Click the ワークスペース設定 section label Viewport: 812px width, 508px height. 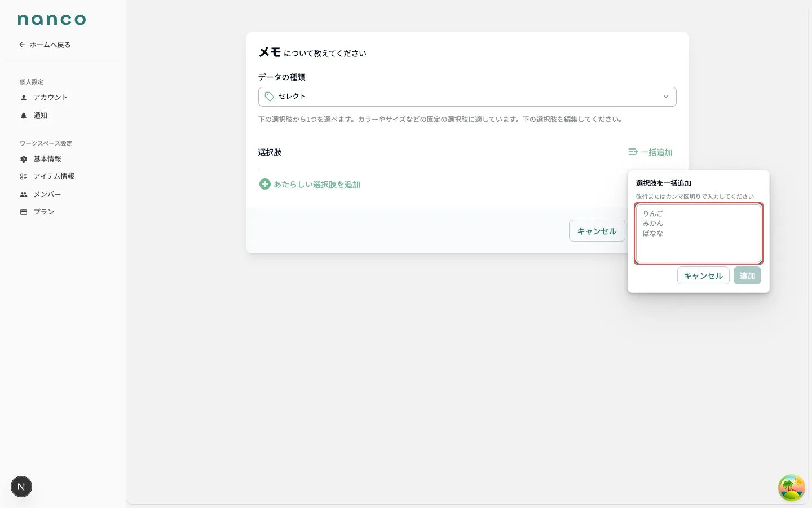[x=46, y=143]
